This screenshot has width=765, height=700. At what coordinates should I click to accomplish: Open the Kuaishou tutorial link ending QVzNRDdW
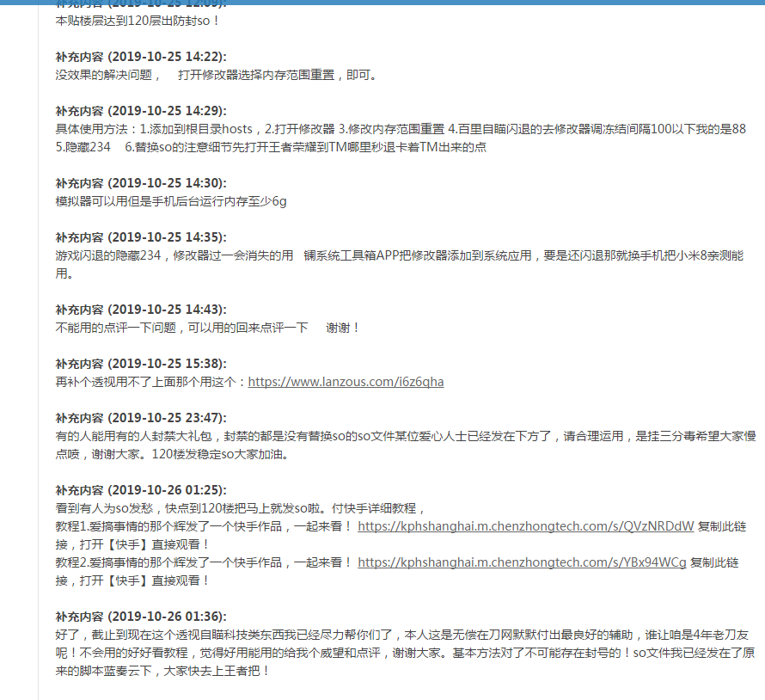pos(525,526)
